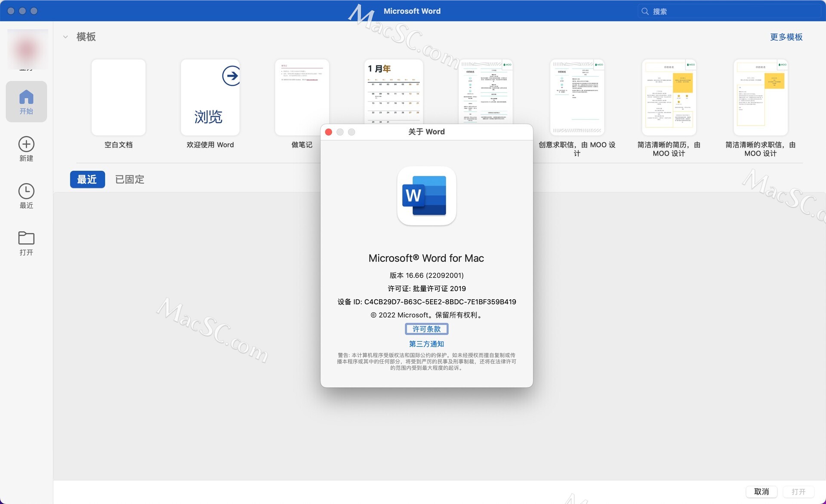Image resolution: width=826 pixels, height=504 pixels.
Task: Select the 简洁清晰的简历 MOO template
Action: pos(669,97)
